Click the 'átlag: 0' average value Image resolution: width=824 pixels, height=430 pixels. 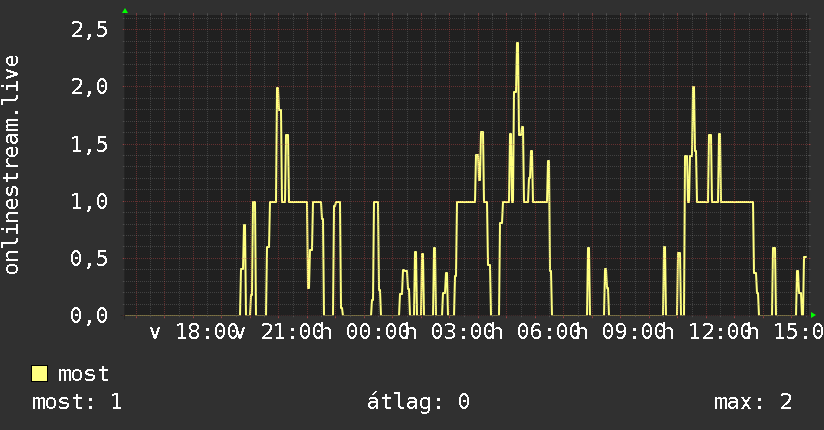click(418, 402)
